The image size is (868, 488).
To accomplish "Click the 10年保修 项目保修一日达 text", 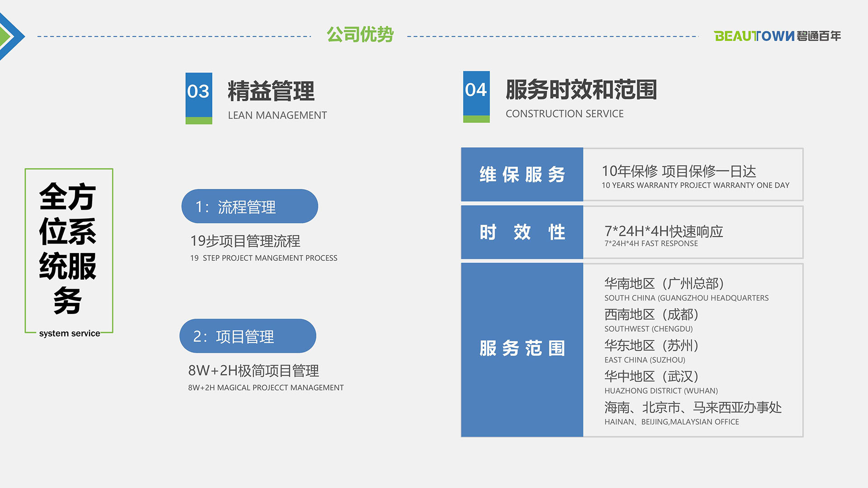I will pos(679,171).
